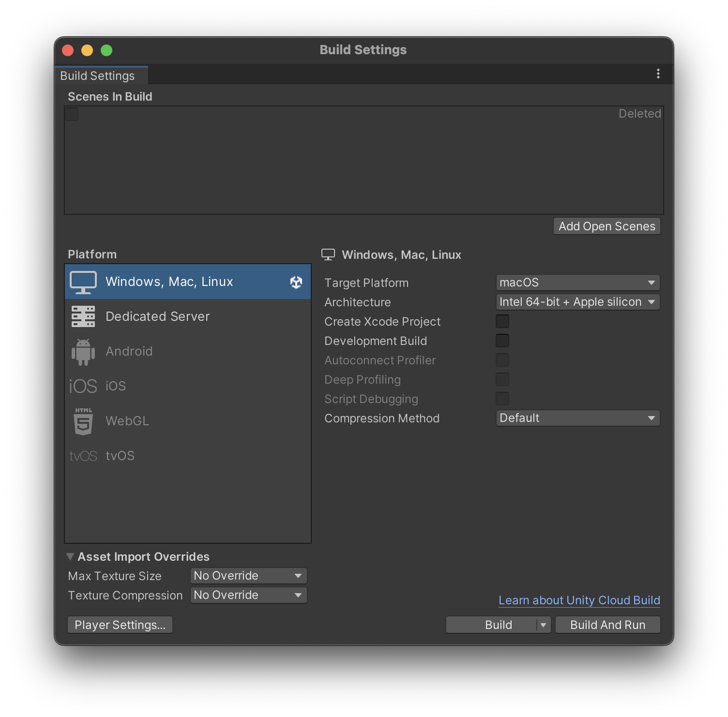
Task: Click the WebGL HTML5 icon
Action: 83,421
